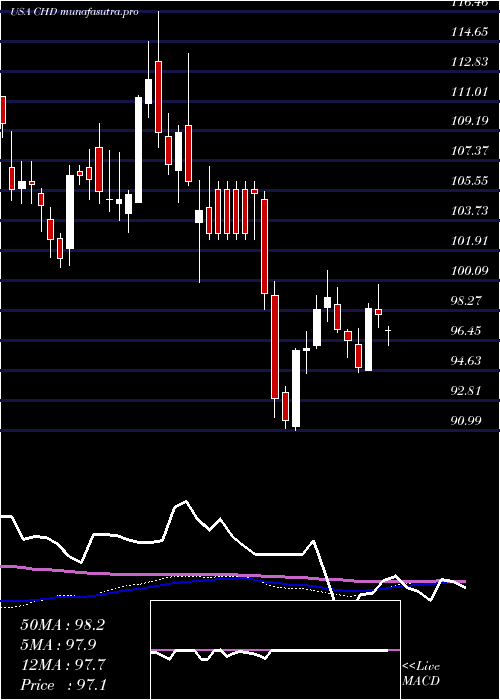Click the 103.73 price label

(470, 211)
